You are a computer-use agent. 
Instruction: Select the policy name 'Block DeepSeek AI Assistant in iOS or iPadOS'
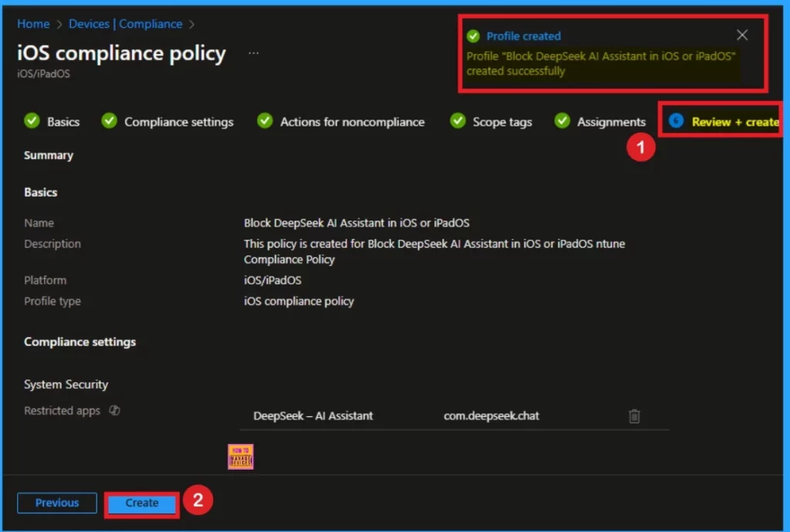point(356,223)
